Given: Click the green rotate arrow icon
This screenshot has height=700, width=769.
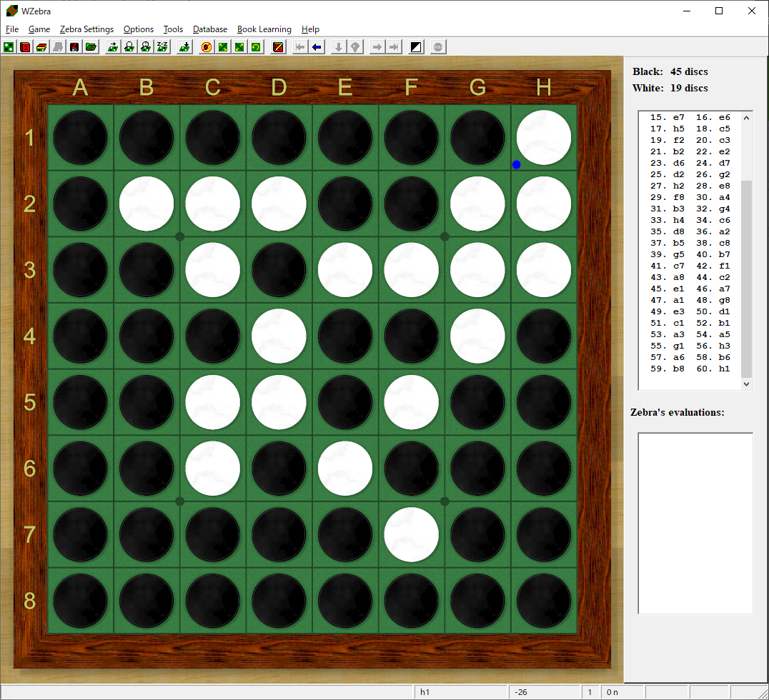Looking at the screenshot, I should click(256, 47).
